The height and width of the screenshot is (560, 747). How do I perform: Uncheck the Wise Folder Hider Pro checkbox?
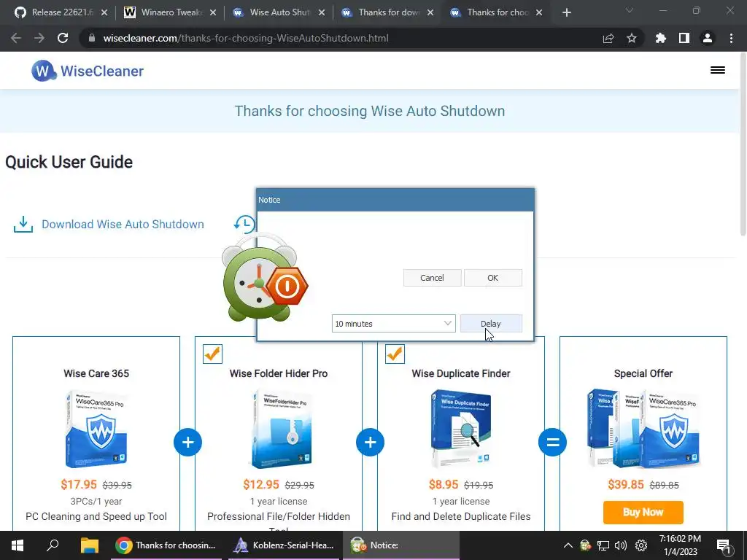pyautogui.click(x=212, y=354)
